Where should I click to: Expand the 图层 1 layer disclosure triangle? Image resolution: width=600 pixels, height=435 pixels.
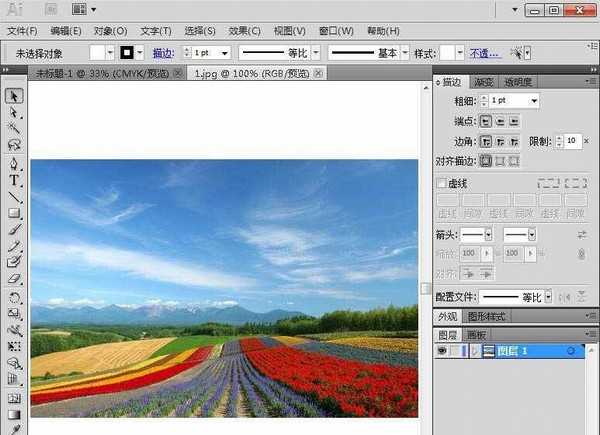[x=474, y=351]
